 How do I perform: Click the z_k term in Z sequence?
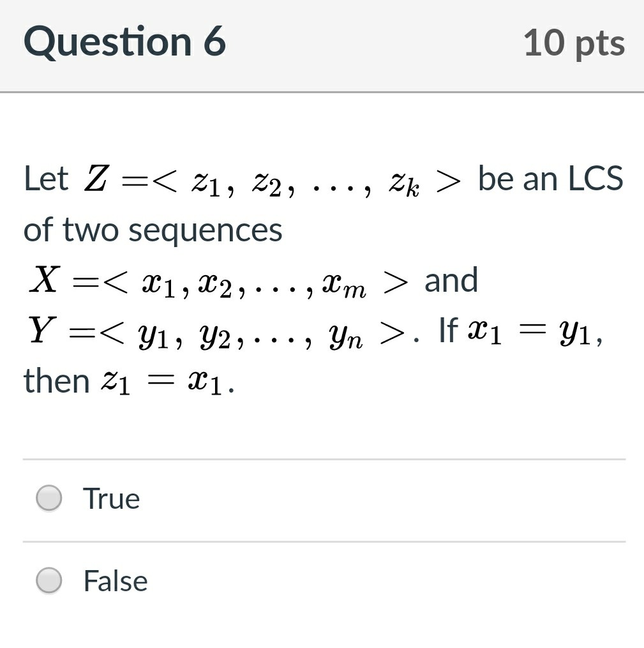404,184
